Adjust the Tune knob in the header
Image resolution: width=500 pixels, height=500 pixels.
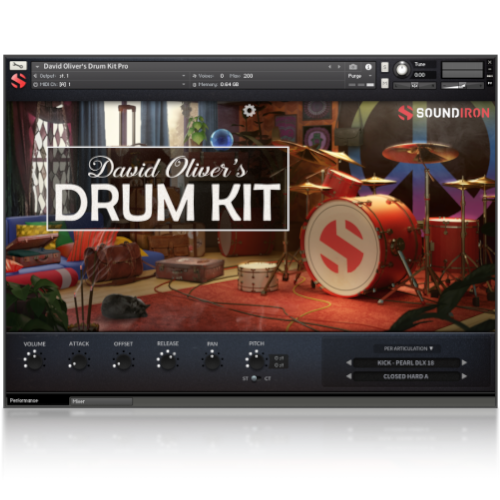click(x=402, y=69)
